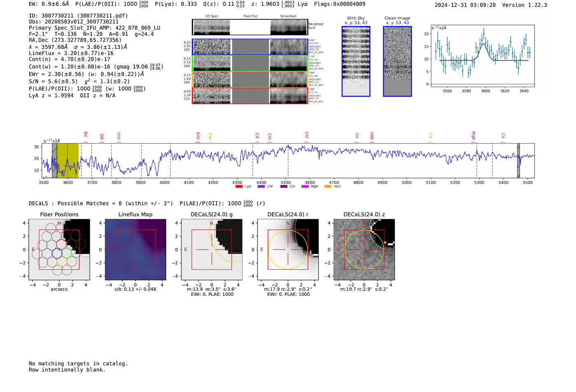Click the m:13.9 re:3.5" caption
576x392 pixels.
pyautogui.click(x=211, y=289)
